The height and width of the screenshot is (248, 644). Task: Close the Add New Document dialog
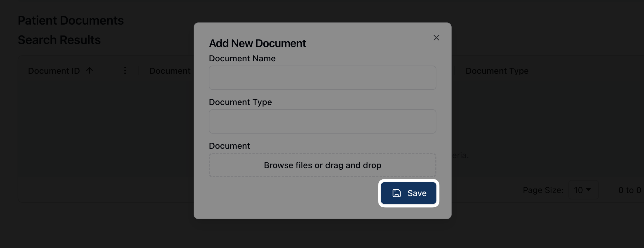tap(436, 38)
